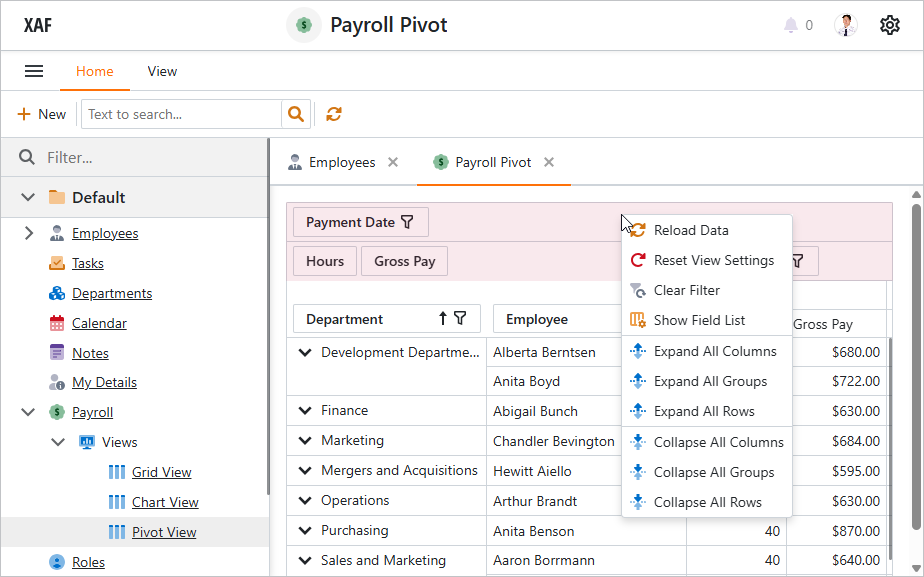Open the hamburger navigation menu
The image size is (924, 577).
[34, 71]
